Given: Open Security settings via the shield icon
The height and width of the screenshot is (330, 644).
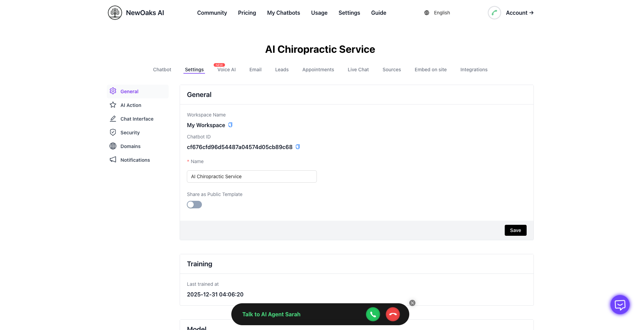Looking at the screenshot, I should tap(113, 132).
